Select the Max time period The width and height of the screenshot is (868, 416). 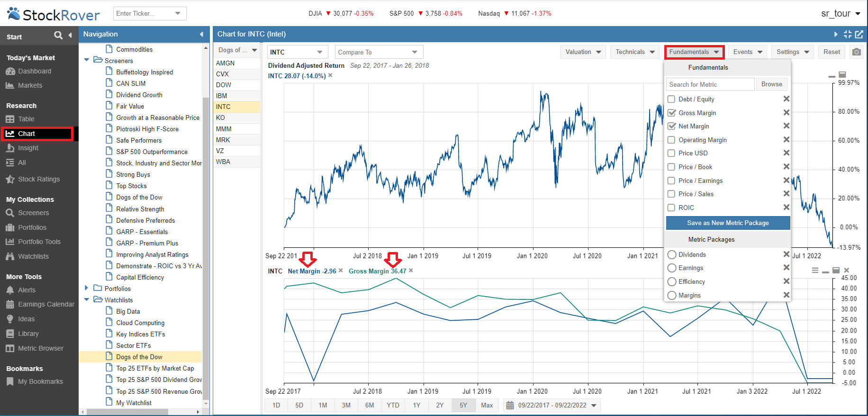(487, 405)
